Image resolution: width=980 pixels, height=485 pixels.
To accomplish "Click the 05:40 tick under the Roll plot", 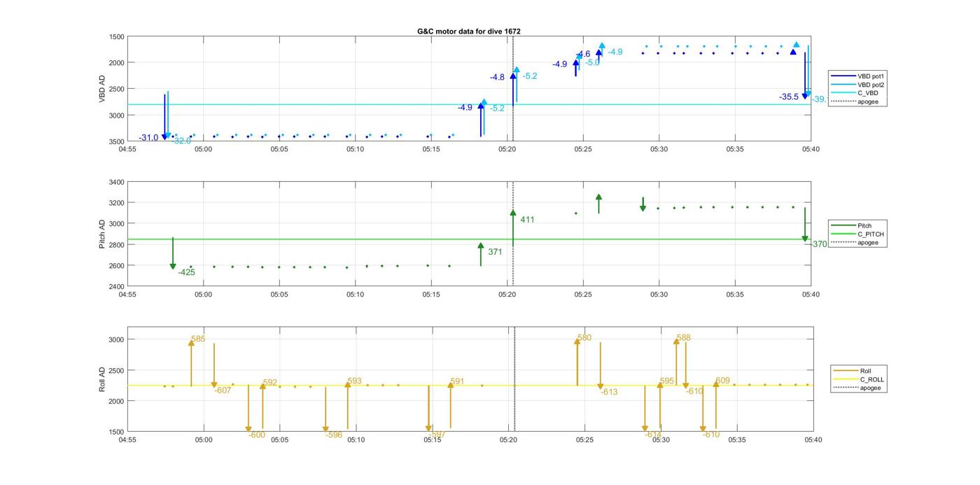I will pyautogui.click(x=813, y=440).
